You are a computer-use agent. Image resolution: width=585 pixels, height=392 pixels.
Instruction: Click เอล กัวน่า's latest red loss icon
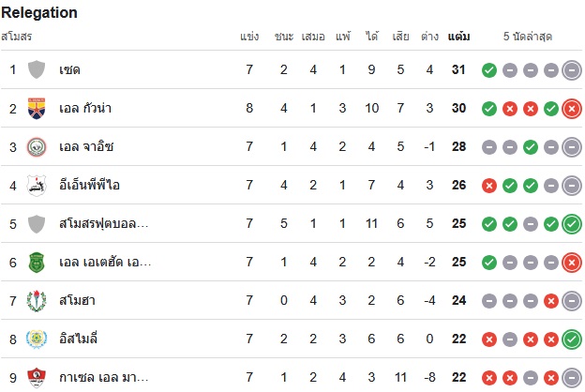click(x=572, y=109)
